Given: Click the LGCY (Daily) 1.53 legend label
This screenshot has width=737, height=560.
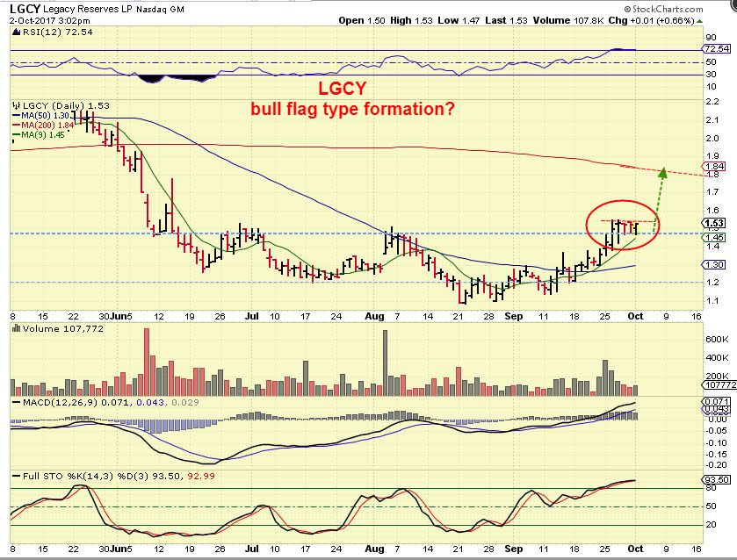Looking at the screenshot, I should [x=66, y=105].
